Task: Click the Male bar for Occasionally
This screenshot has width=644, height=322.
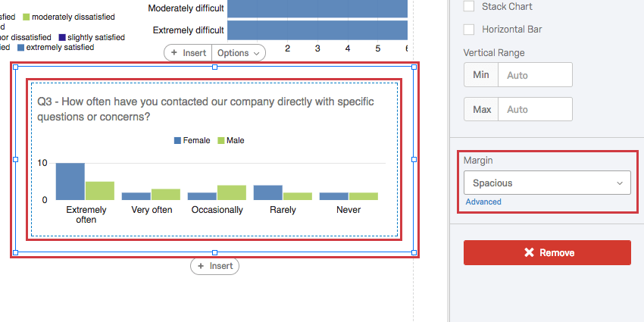Action: pos(232,192)
